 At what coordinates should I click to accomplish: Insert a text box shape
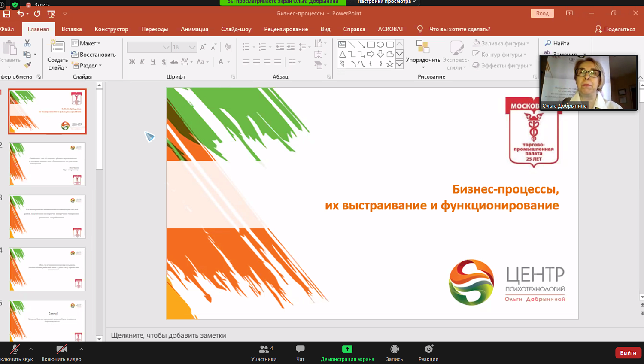342,44
